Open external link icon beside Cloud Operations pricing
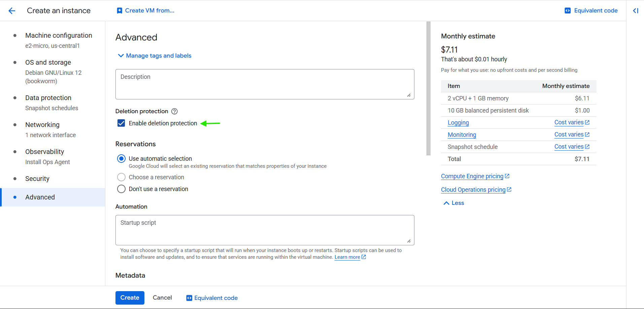This screenshot has width=644, height=309. pos(509,190)
